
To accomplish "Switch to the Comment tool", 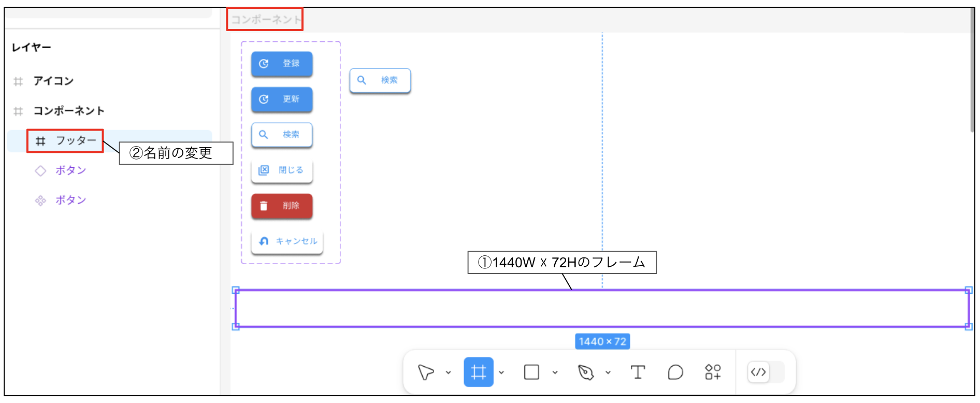I will 675,372.
